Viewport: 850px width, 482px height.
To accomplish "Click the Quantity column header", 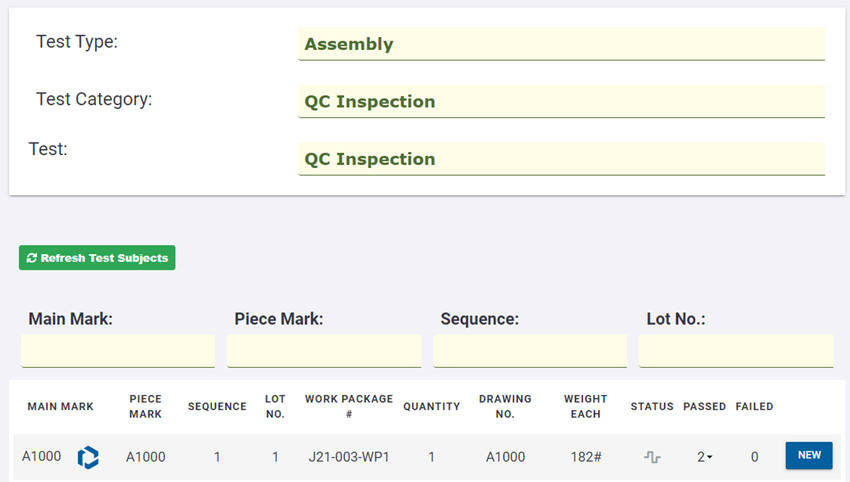I will click(x=432, y=407).
